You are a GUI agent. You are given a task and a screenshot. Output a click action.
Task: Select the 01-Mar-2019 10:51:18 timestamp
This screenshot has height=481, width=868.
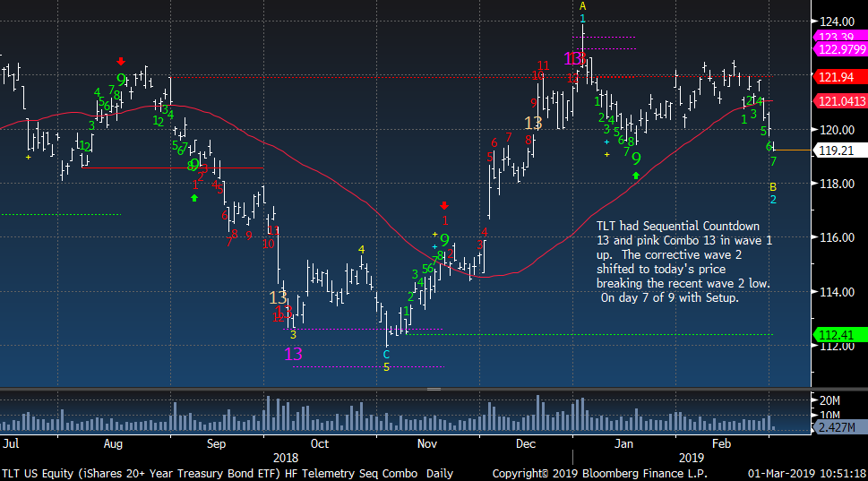(806, 474)
